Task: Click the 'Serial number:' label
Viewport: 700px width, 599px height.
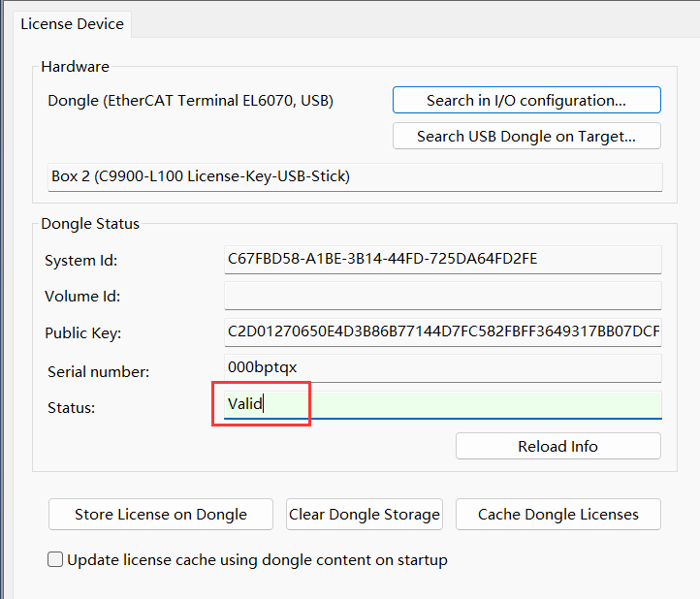Action: pos(99,372)
